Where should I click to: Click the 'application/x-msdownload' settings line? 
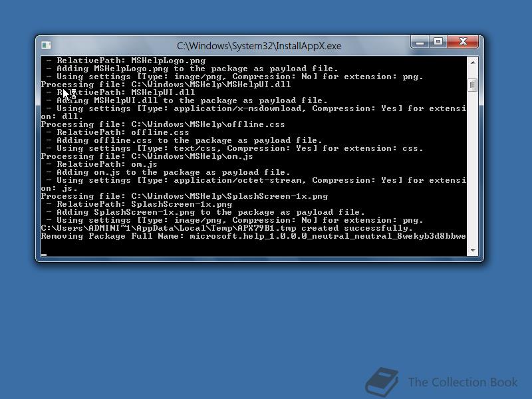pos(253,112)
